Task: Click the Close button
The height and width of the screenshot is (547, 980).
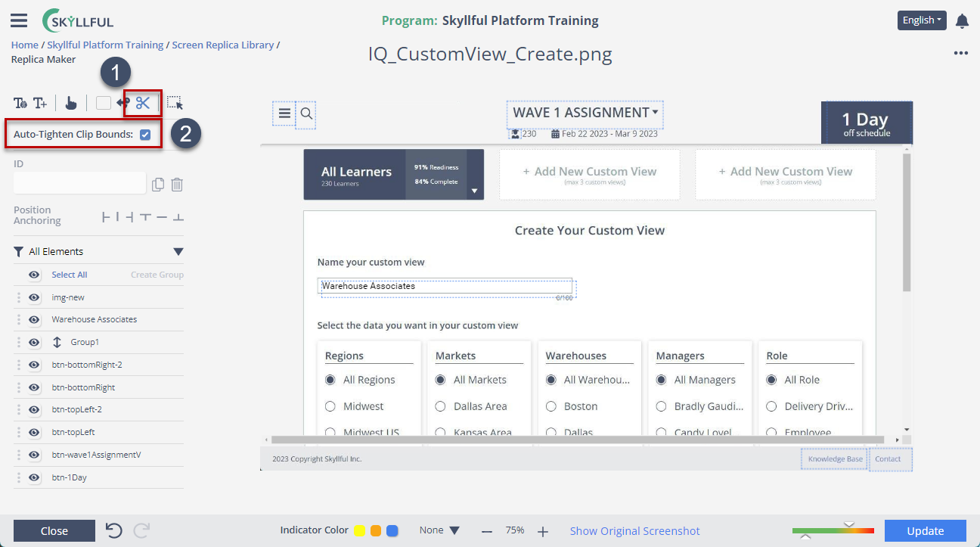Action: (x=54, y=531)
